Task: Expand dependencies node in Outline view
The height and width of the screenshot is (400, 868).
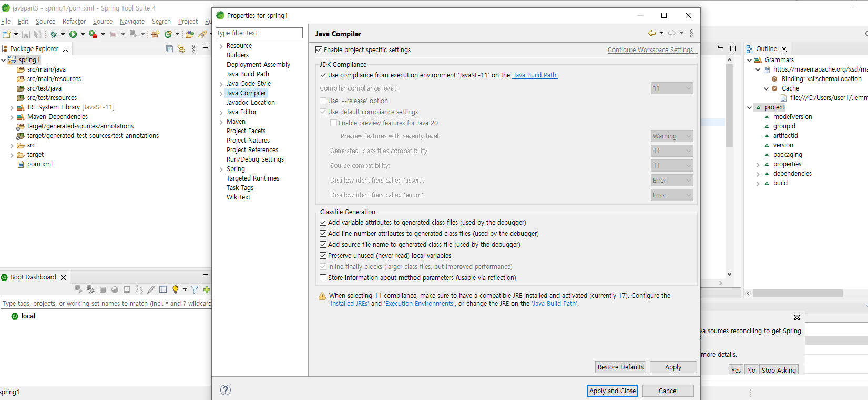Action: pos(758,174)
